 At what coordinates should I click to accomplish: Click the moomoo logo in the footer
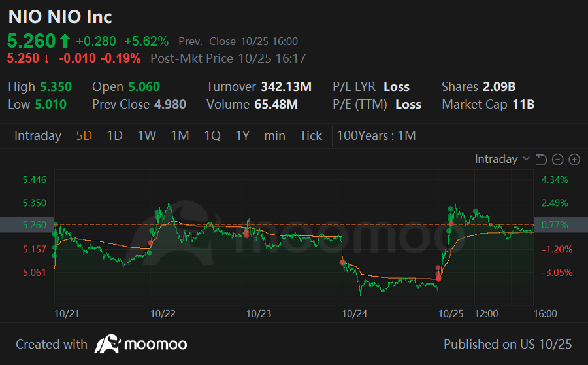pos(140,344)
